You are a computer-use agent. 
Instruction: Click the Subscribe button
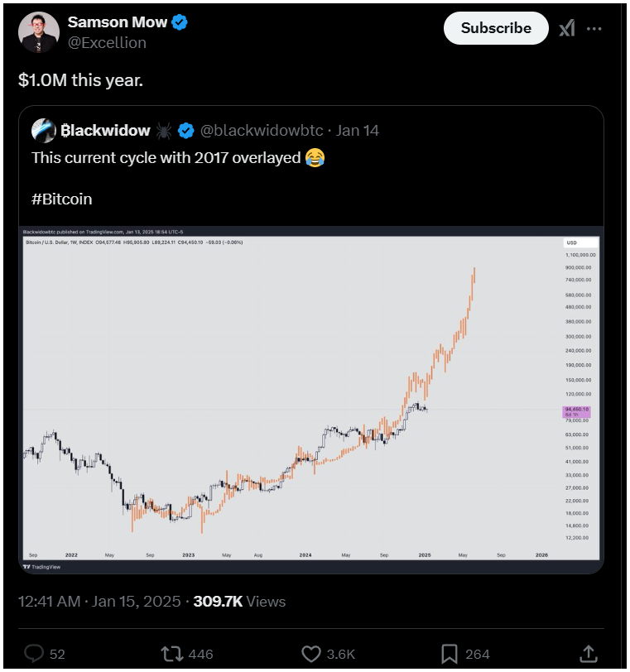[496, 28]
